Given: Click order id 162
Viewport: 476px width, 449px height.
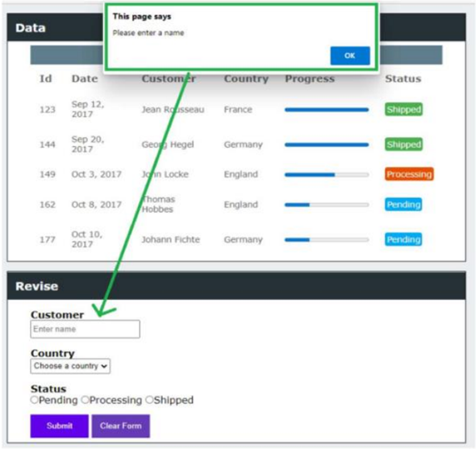Looking at the screenshot, I should [x=48, y=205].
